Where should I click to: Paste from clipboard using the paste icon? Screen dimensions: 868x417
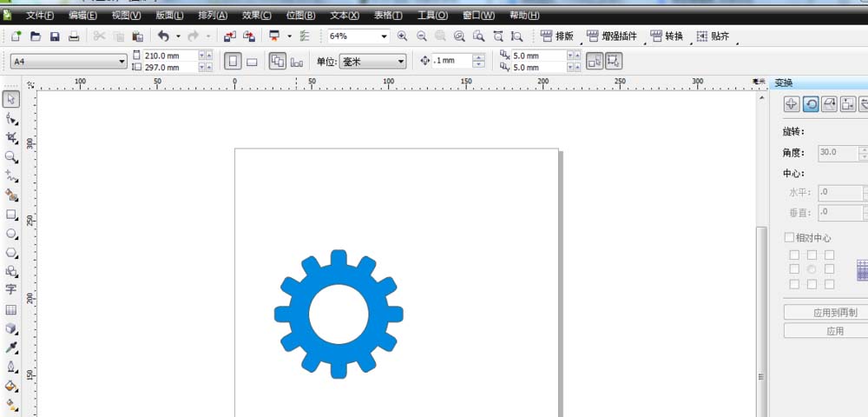(x=138, y=36)
